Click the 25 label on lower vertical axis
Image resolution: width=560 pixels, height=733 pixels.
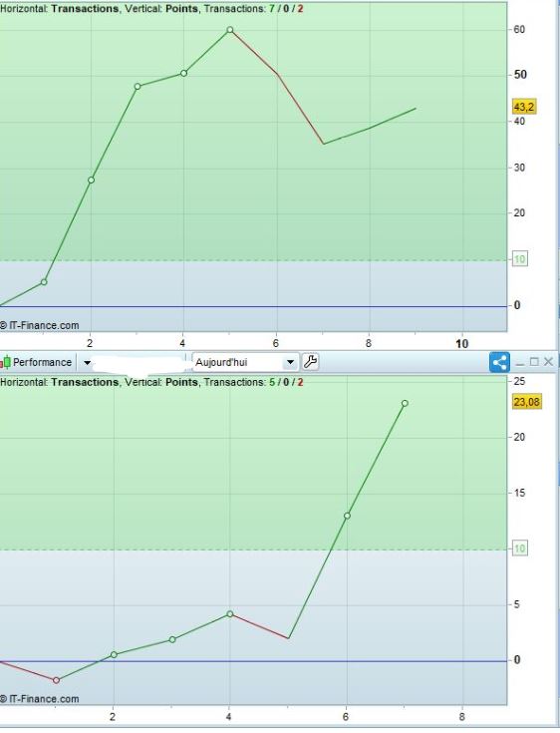(519, 381)
